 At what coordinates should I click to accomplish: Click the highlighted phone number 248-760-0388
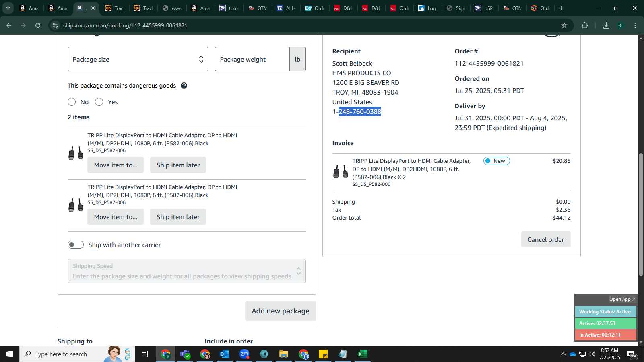point(360,111)
